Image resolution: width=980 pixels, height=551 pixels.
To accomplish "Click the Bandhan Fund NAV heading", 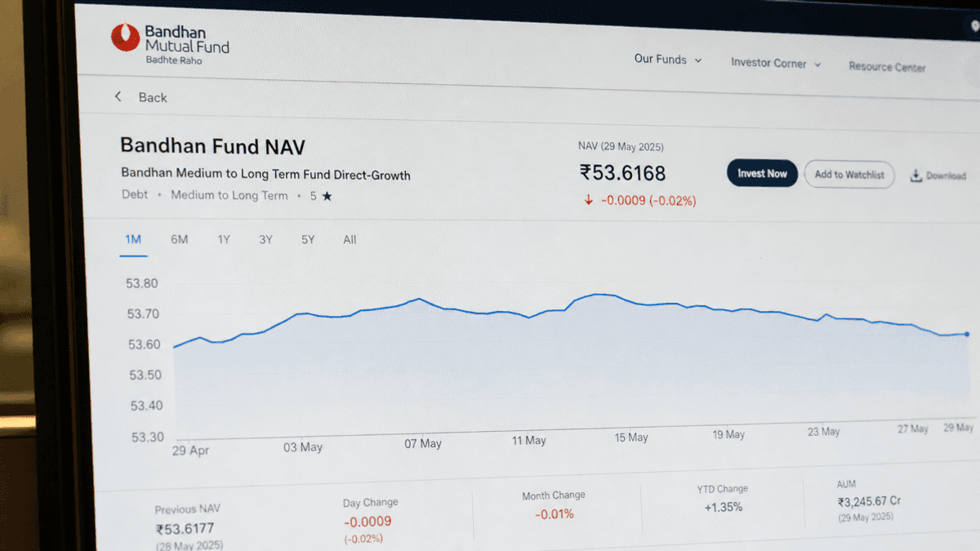I will pyautogui.click(x=213, y=146).
